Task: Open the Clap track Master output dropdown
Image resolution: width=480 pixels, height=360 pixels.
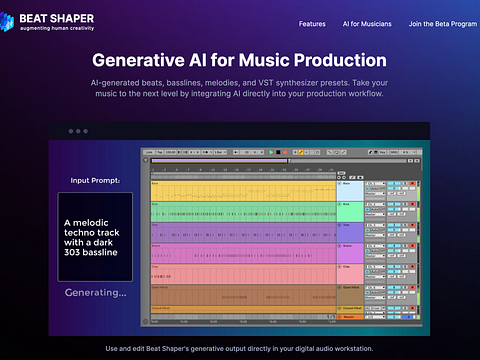Action: pyautogui.click(x=375, y=277)
